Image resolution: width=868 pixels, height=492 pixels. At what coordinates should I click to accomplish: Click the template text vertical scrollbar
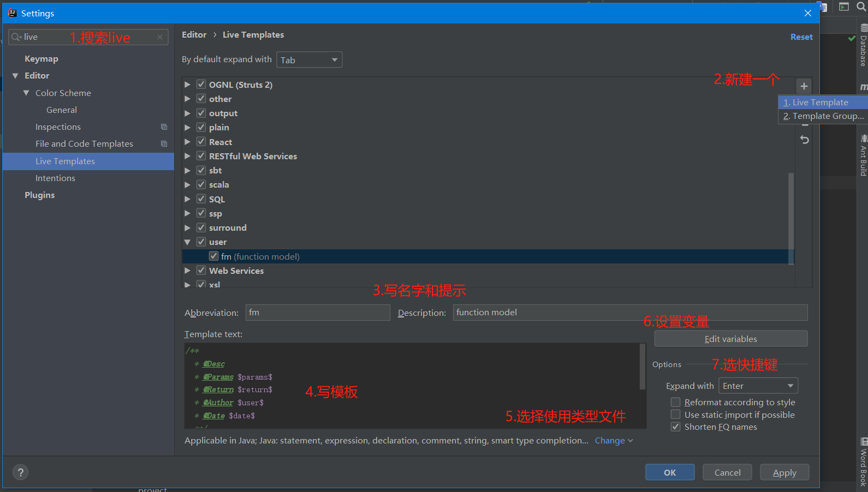(x=643, y=367)
